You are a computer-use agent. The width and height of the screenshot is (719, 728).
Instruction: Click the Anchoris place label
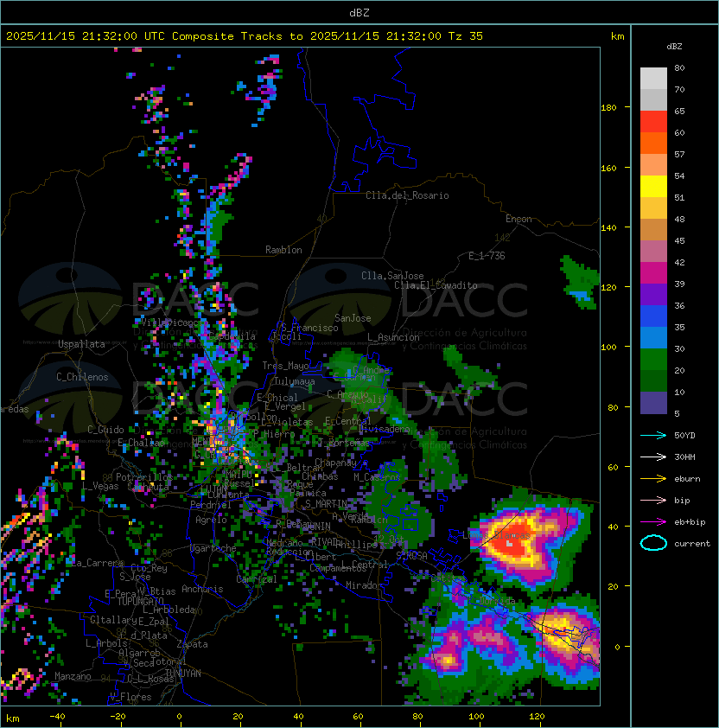pos(202,589)
